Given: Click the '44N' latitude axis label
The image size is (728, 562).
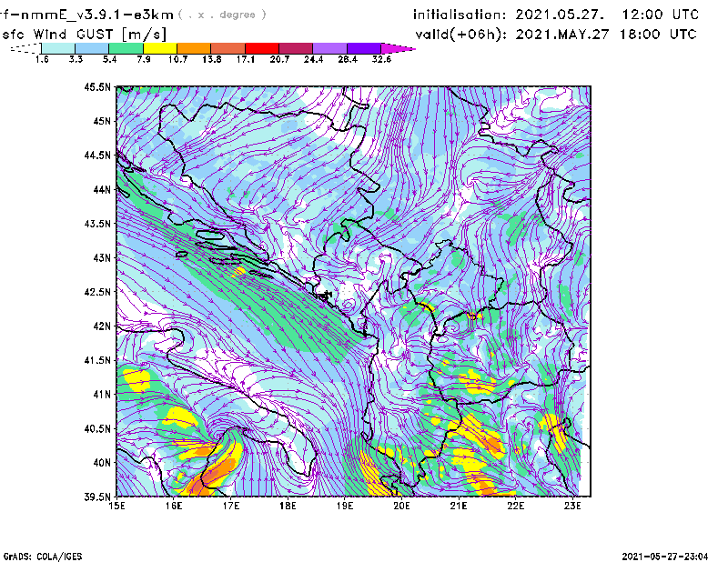Looking at the screenshot, I should pyautogui.click(x=102, y=189).
